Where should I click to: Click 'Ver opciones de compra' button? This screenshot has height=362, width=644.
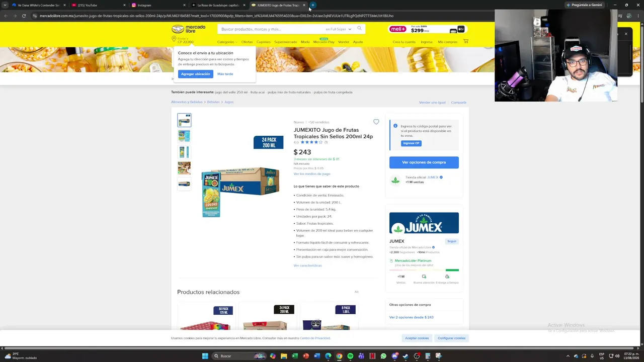424,162
